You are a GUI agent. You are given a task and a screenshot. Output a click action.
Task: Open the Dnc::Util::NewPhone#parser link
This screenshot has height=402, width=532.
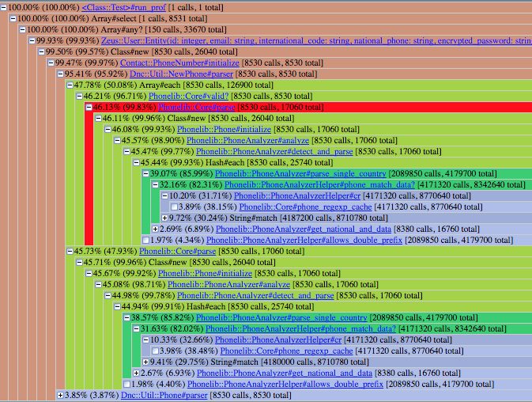[182, 74]
